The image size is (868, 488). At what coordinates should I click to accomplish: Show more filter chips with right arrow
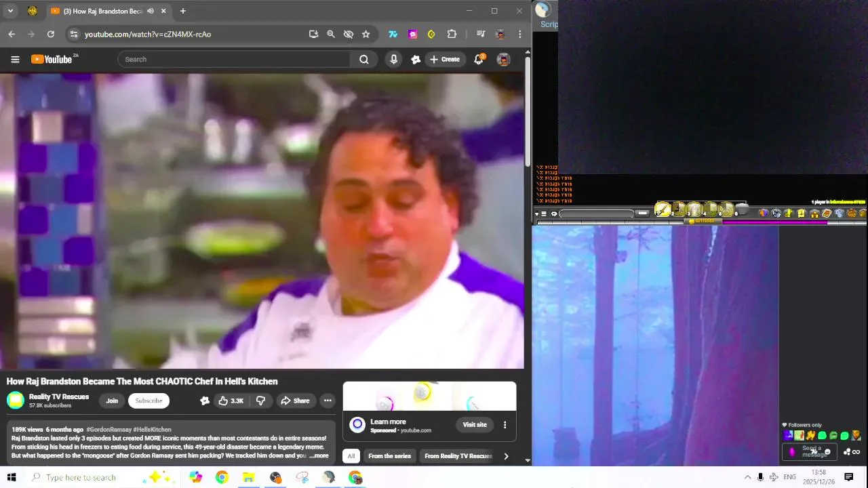506,456
